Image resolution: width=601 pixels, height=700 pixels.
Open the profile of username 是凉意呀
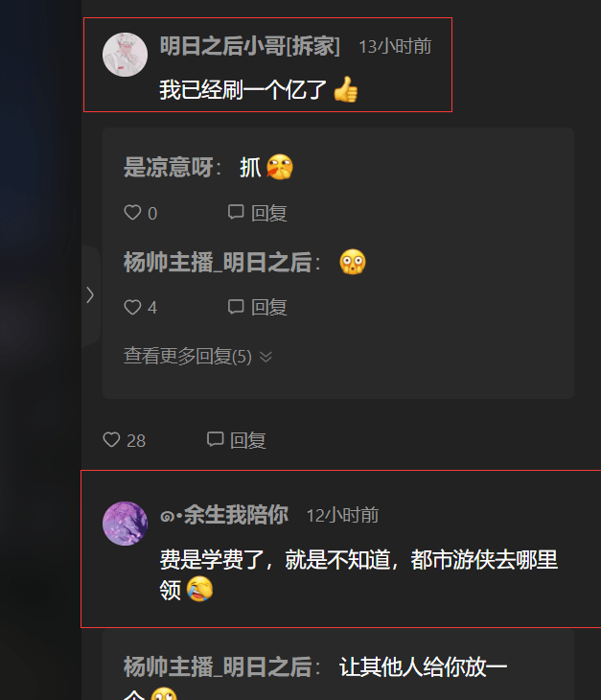(x=168, y=168)
